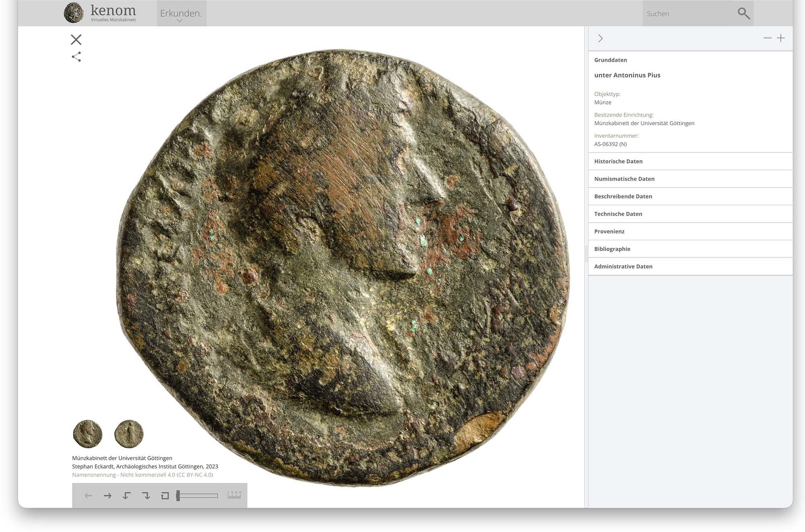Adjust the image zoom slider
The image size is (805, 532).
pos(197,496)
